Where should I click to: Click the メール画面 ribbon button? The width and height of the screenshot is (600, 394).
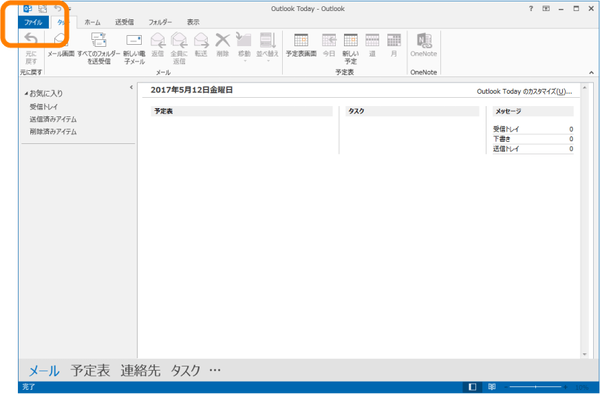61,45
